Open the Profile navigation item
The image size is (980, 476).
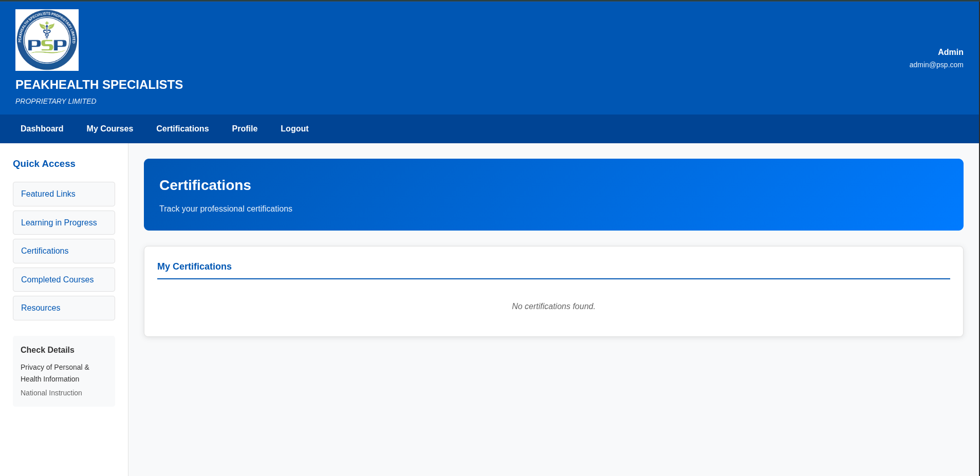point(245,129)
